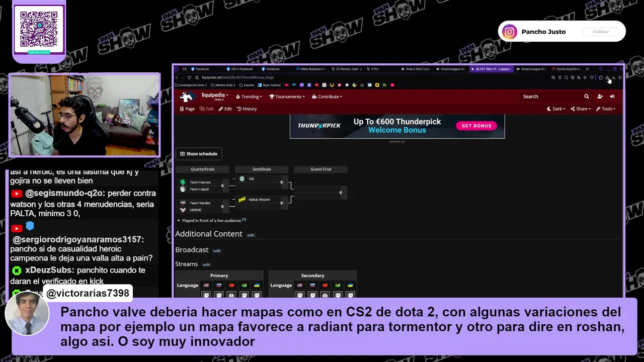Click browser reload button
Image resolution: width=644 pixels, height=362 pixels.
click(189, 77)
